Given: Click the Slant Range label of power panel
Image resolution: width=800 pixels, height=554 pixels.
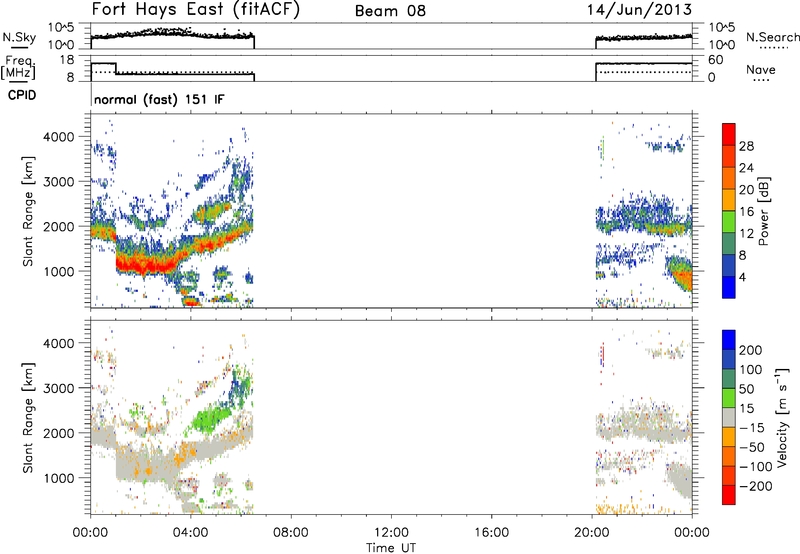Looking at the screenshot, I should 28,211.
